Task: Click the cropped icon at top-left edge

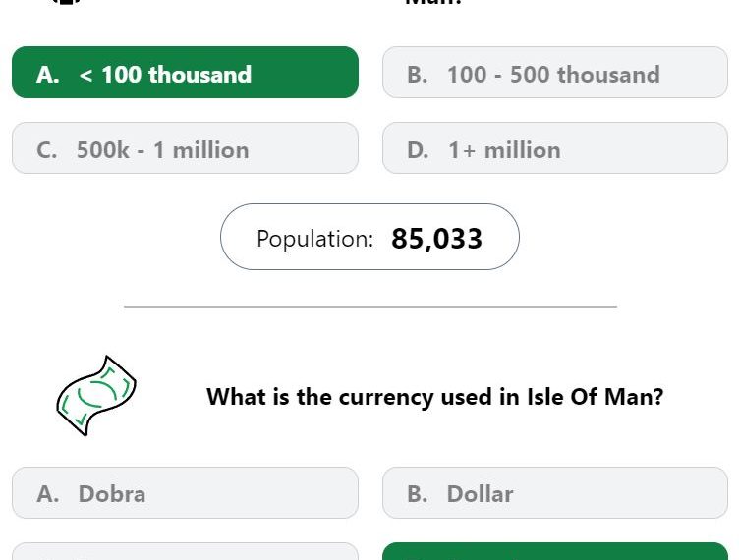Action: 66,2
